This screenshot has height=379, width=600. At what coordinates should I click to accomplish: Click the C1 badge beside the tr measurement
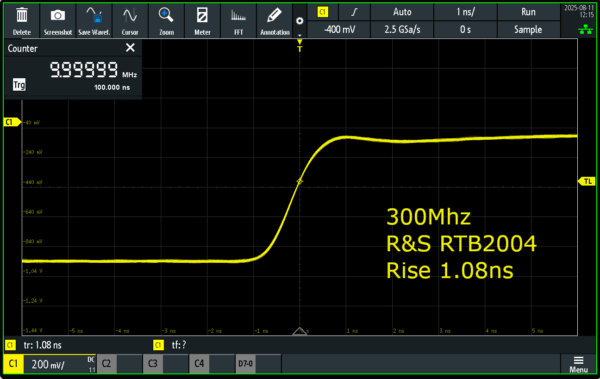coord(10,345)
